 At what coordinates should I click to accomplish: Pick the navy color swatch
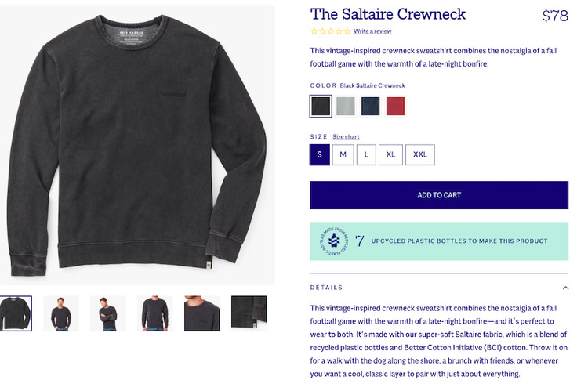(371, 106)
